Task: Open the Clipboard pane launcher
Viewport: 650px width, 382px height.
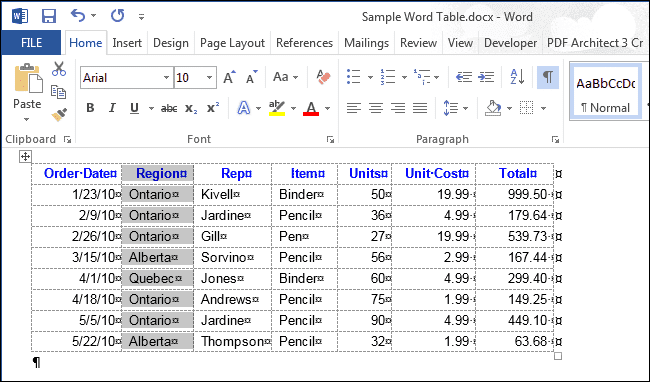Action: 67,140
